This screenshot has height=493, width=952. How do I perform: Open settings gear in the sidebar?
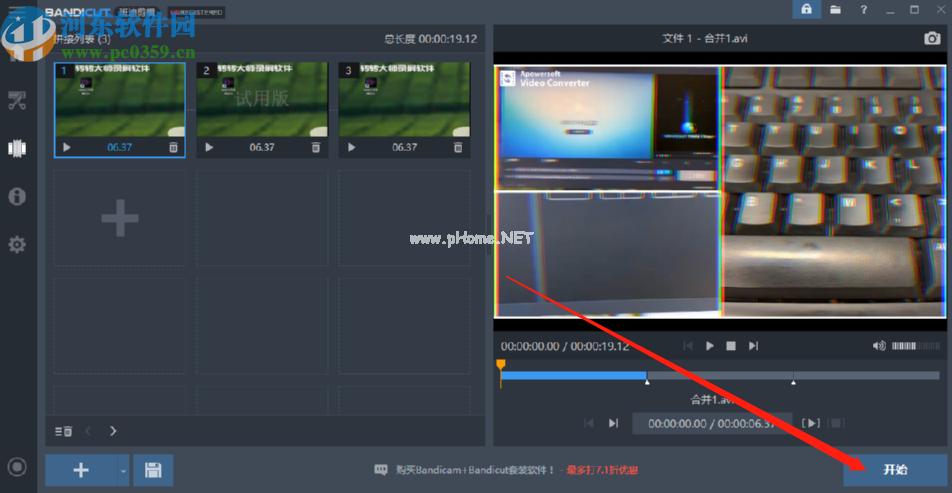click(17, 245)
